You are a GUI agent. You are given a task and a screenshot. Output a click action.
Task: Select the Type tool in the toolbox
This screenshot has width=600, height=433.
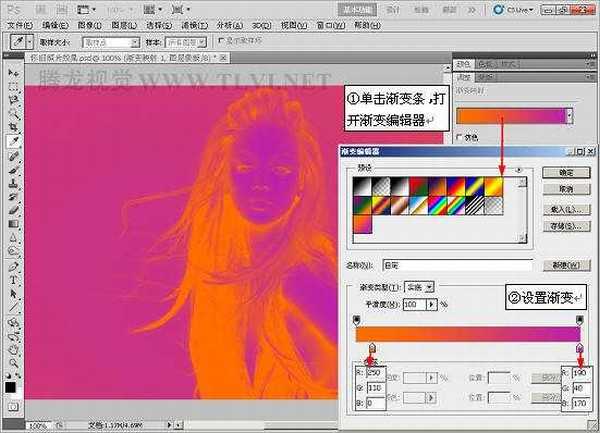(13, 281)
